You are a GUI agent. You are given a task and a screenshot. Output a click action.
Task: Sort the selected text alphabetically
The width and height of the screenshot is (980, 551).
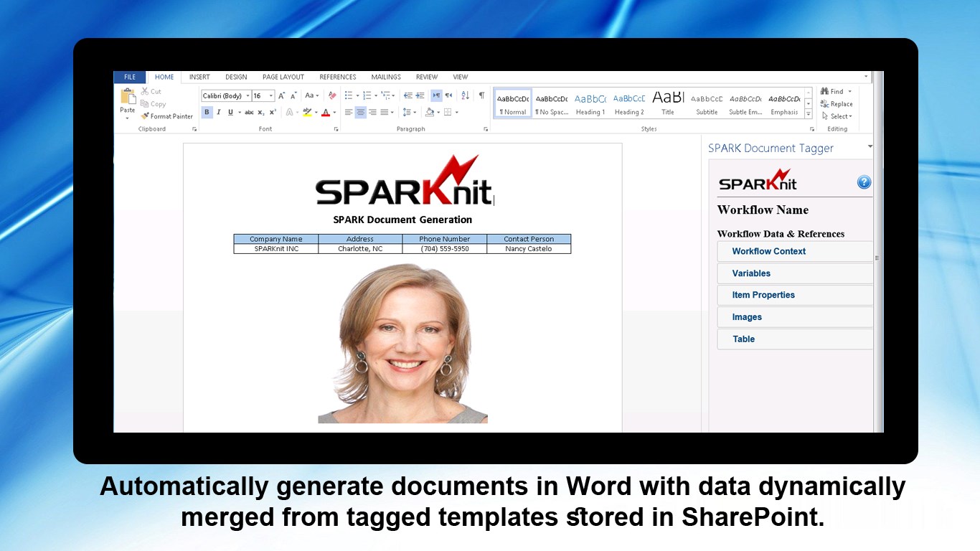465,95
